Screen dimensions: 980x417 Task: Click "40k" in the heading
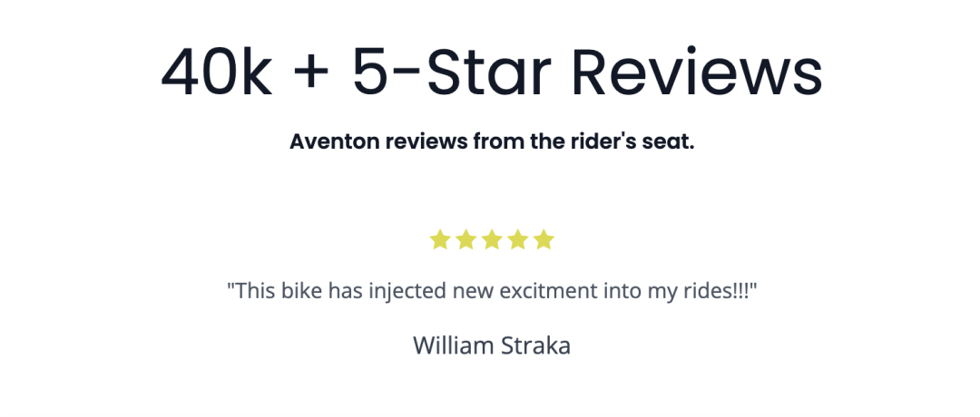click(x=216, y=72)
